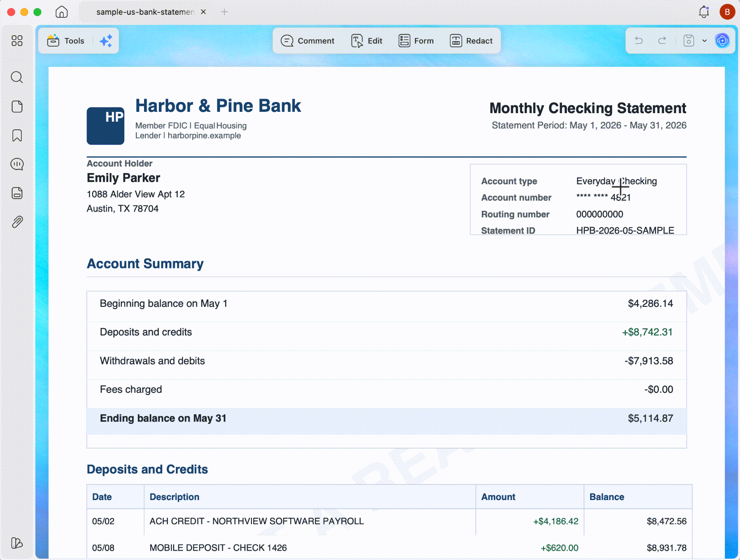This screenshot has height=560, width=740.
Task: Click the redo arrow
Action: (662, 41)
